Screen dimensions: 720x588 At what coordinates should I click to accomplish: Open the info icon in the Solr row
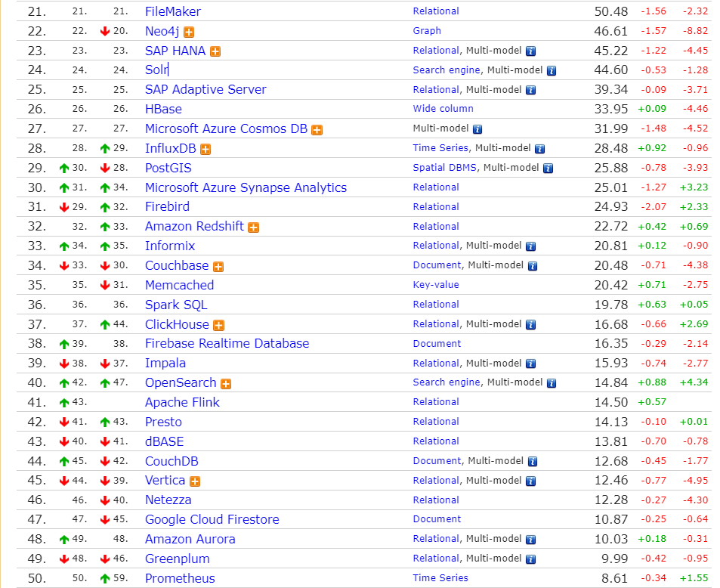[x=552, y=71]
